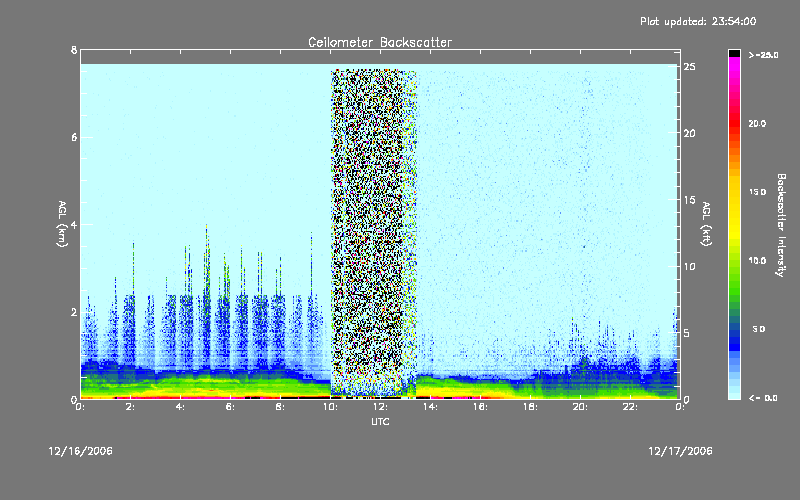Image resolution: width=800 pixels, height=500 pixels.
Task: Click the "20.0" colorbar label
Action: tap(757, 123)
